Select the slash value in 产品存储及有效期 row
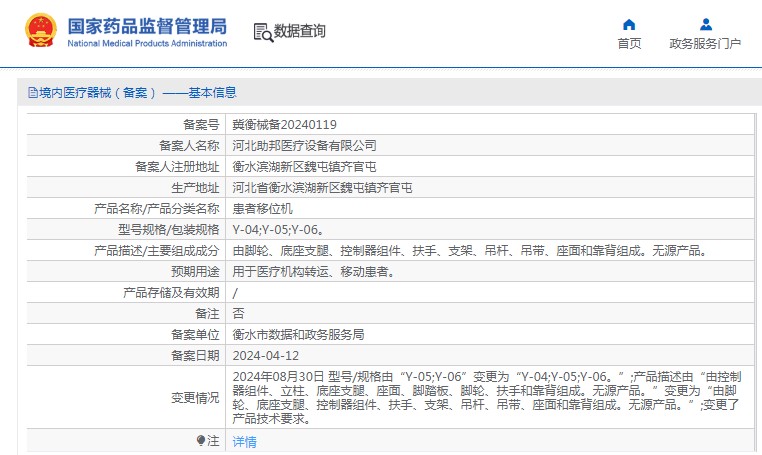The height and width of the screenshot is (455, 762). point(235,293)
